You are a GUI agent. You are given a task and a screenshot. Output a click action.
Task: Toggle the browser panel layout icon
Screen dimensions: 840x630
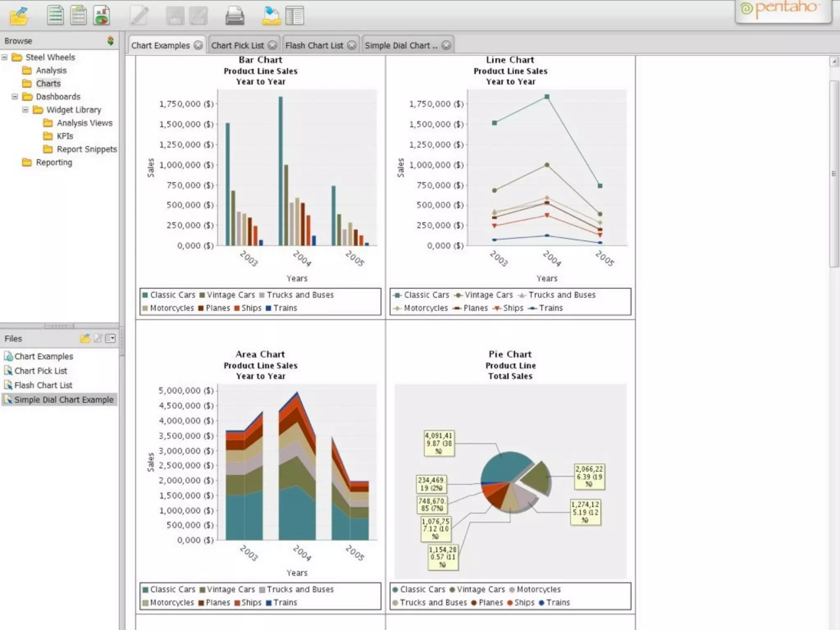pos(294,16)
